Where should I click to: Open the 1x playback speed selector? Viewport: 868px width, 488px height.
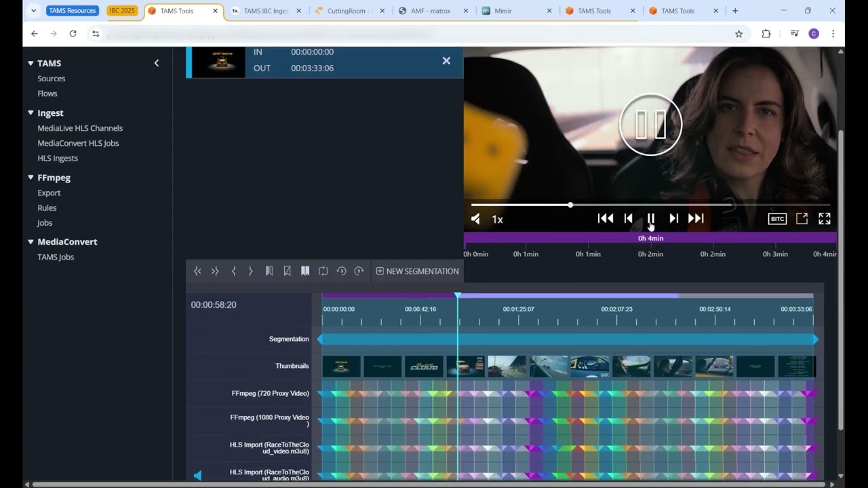497,220
